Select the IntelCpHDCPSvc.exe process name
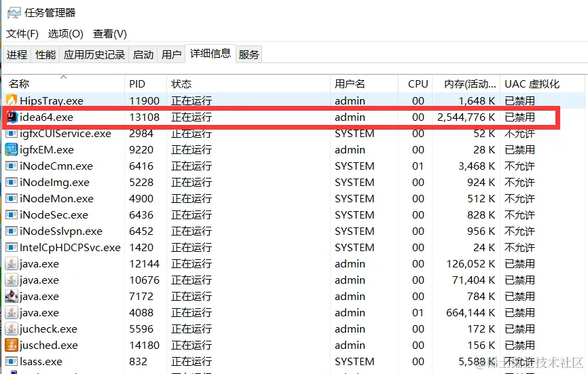 click(71, 248)
